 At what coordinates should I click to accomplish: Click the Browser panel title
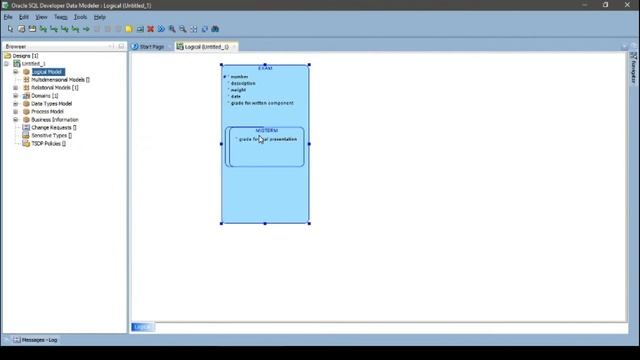[x=16, y=47]
